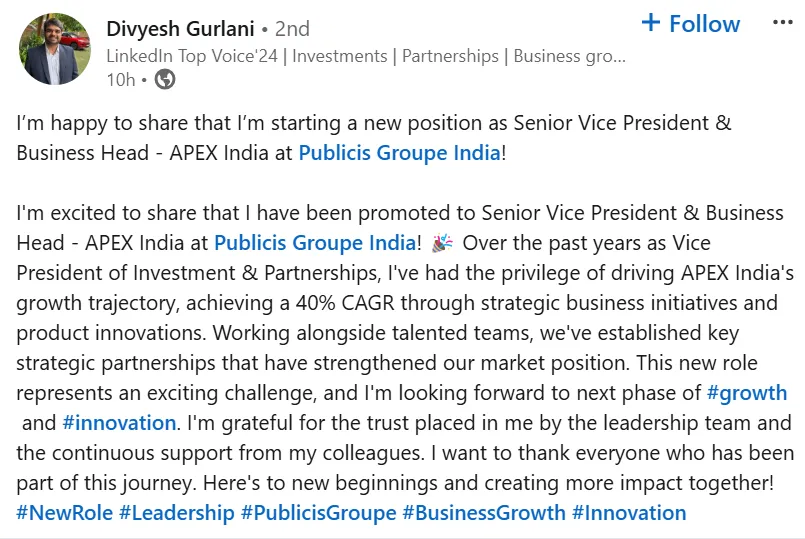
Task: Open the #Leadership hashtag
Action: [177, 513]
